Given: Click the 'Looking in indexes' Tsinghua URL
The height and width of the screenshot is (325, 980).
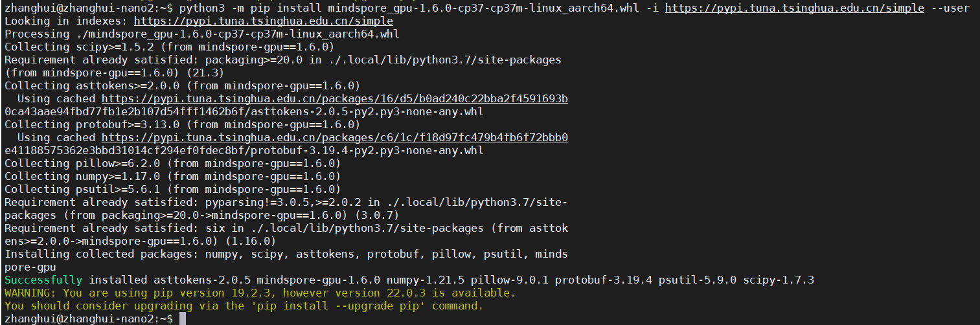Looking at the screenshot, I should point(263,21).
